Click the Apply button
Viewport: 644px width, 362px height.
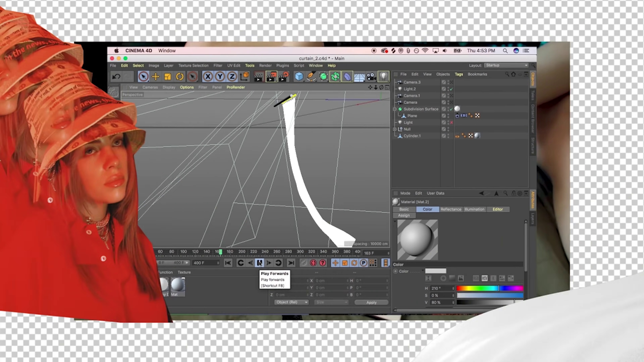371,302
